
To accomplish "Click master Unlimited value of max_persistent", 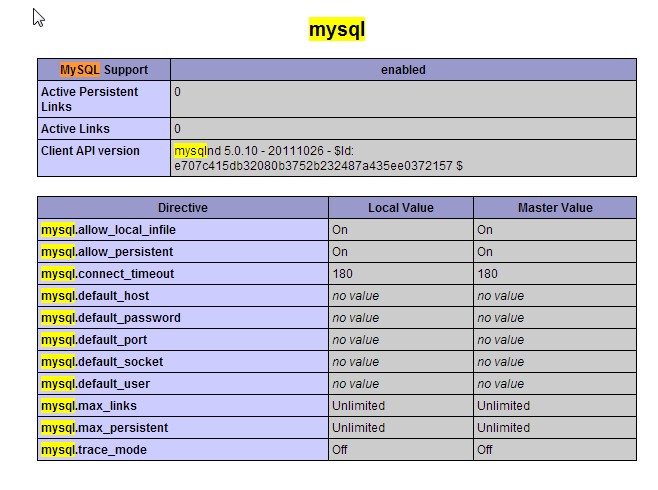I will (x=503, y=428).
